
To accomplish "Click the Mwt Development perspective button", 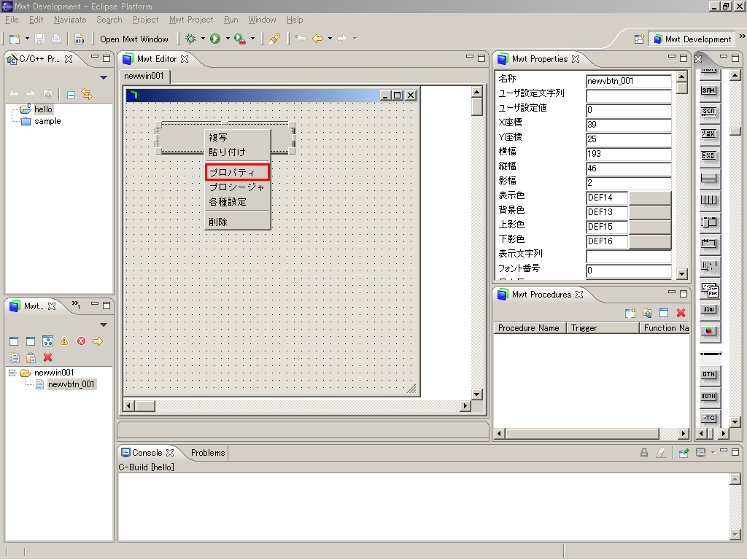I will coord(692,39).
